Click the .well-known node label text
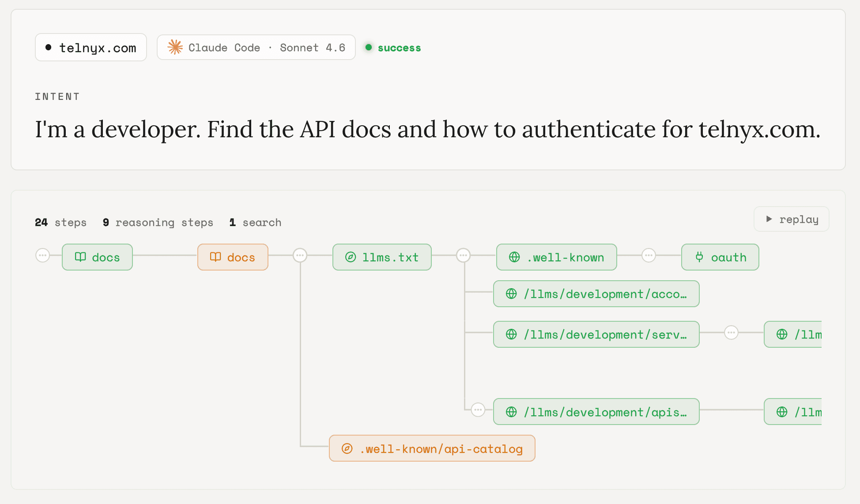 tap(566, 257)
